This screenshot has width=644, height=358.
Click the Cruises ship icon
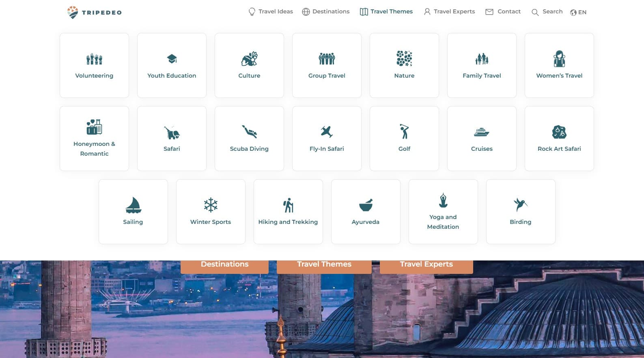482,132
